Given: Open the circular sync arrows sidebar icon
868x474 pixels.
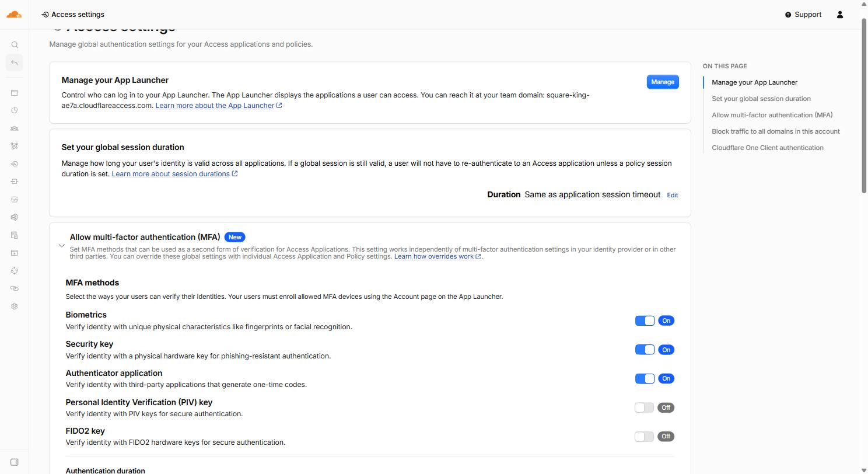Looking at the screenshot, I should click(15, 271).
